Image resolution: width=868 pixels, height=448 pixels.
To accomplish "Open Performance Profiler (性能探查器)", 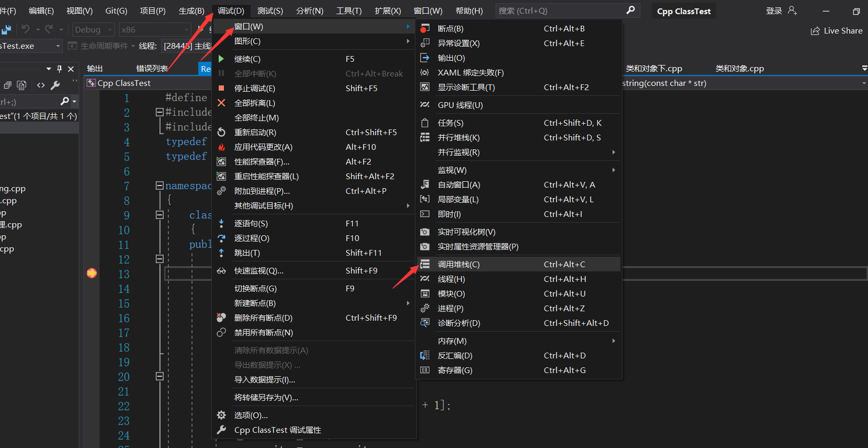I will [314, 162].
